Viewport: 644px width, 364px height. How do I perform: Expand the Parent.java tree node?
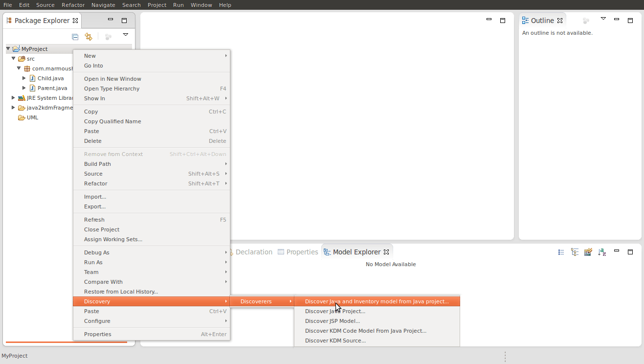point(24,88)
